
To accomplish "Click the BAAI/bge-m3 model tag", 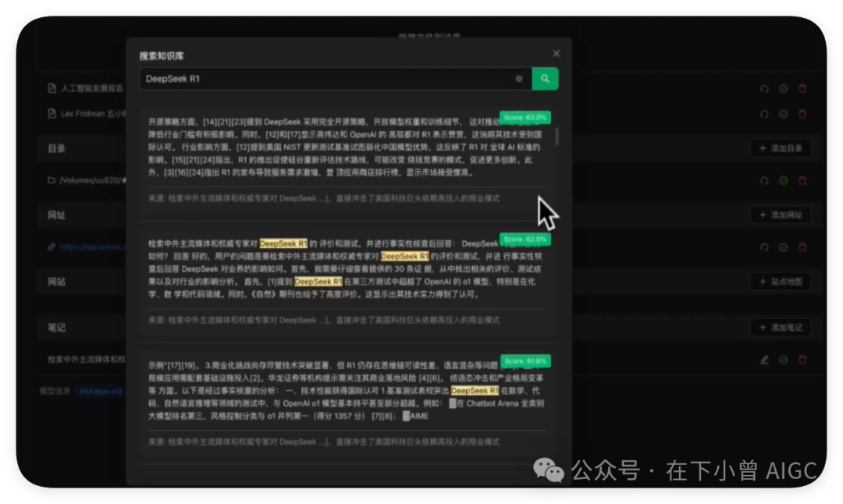I will [x=101, y=391].
